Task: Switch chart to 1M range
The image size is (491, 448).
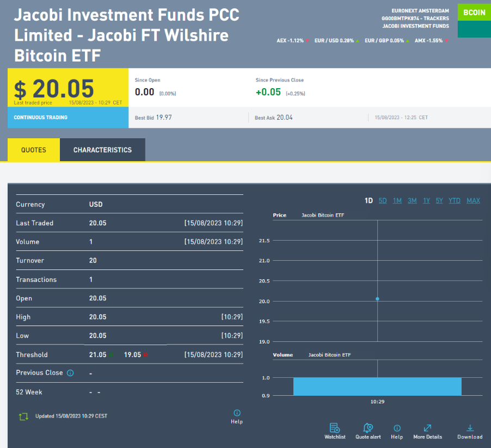Action: (397, 201)
